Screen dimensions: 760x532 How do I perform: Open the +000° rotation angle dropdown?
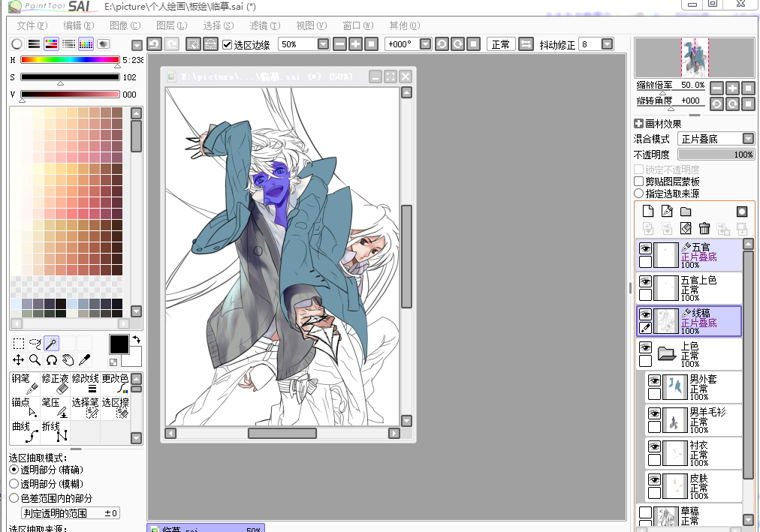pyautogui.click(x=425, y=44)
